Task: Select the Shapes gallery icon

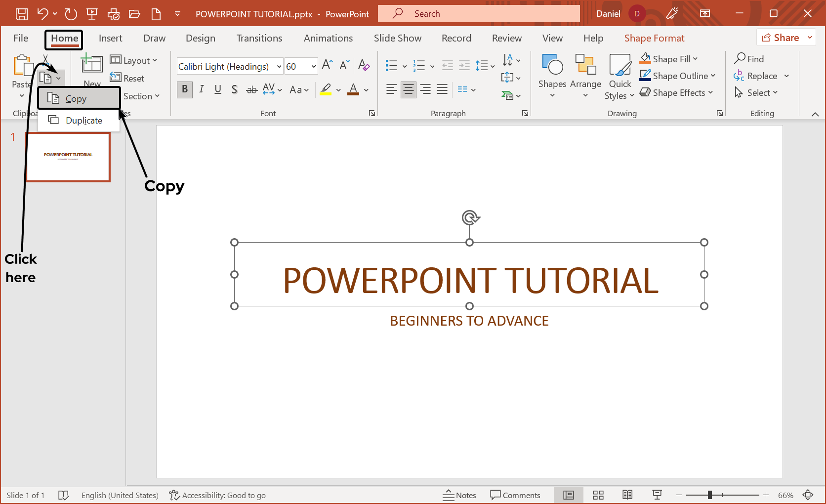Action: pyautogui.click(x=552, y=65)
